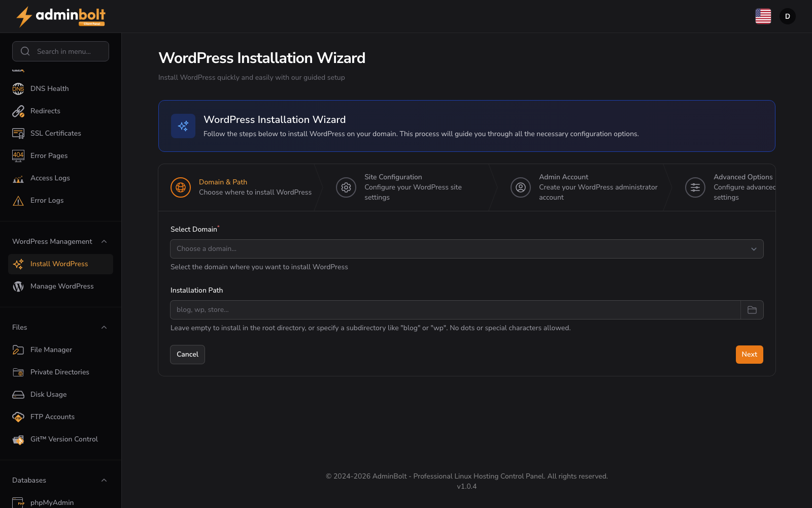Click the Manage WordPress logo icon
The image size is (812, 508).
coord(18,286)
